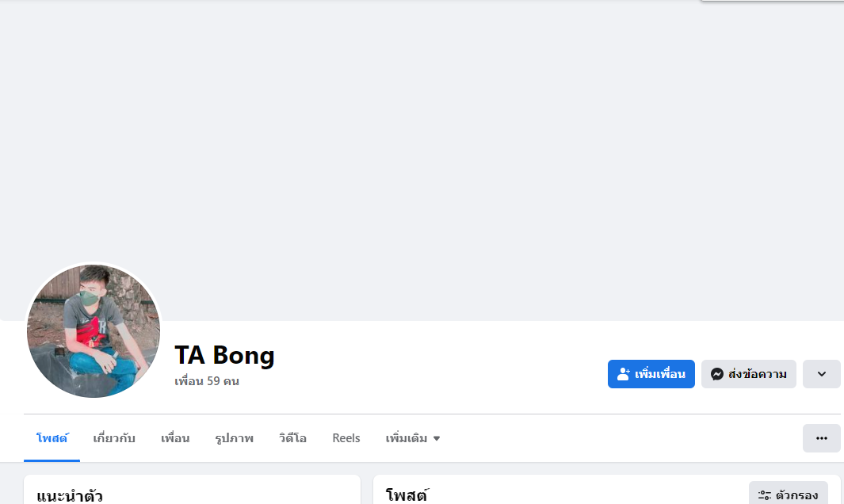The height and width of the screenshot is (504, 844).
Task: Click the add-friend person icon
Action: coord(624,374)
